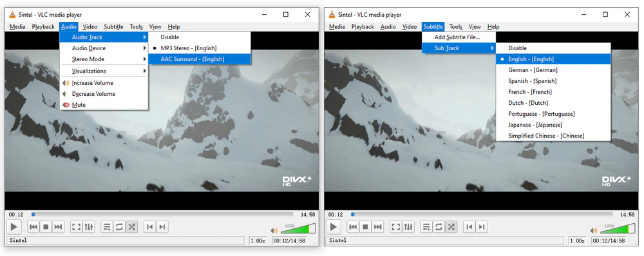Select French subtitle track

click(553, 92)
